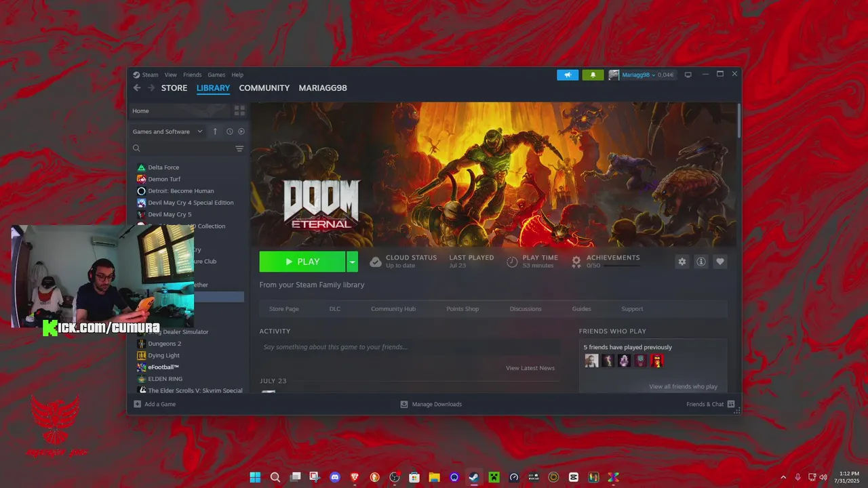Viewport: 868px width, 488px height.
Task: Switch to the COMMUNITY tab
Action: pyautogui.click(x=264, y=88)
